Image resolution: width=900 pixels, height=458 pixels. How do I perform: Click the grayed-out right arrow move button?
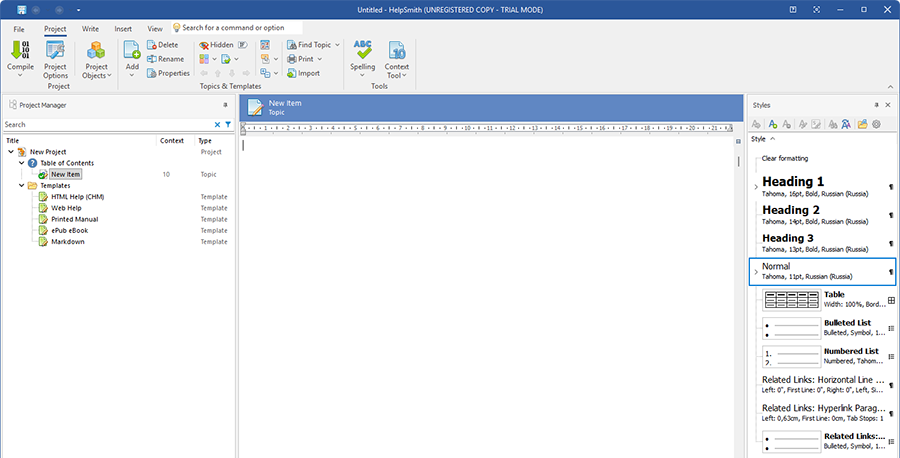pos(246,73)
